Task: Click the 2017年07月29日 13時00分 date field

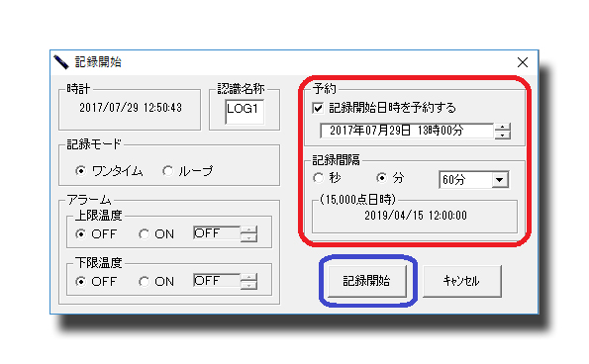Action: coord(407,131)
